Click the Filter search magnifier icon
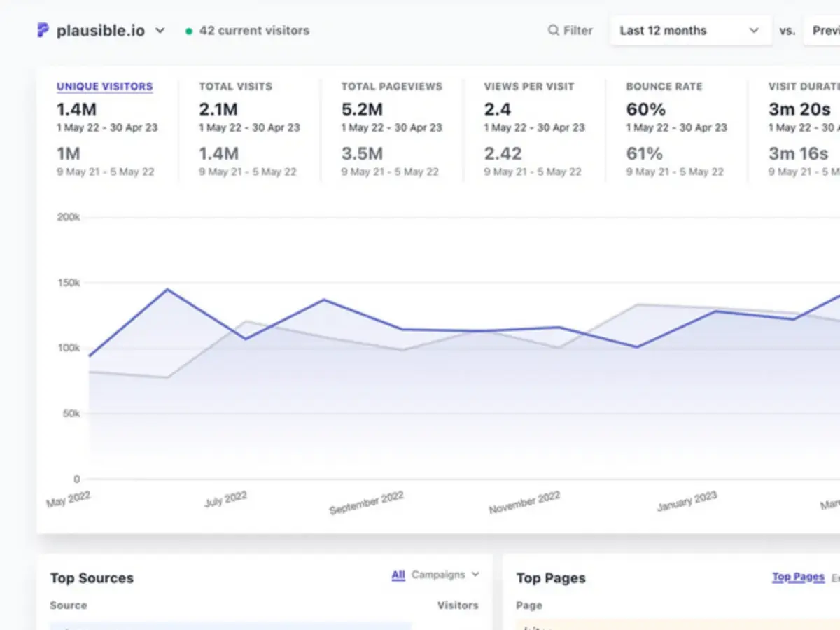The image size is (840, 630). point(553,30)
